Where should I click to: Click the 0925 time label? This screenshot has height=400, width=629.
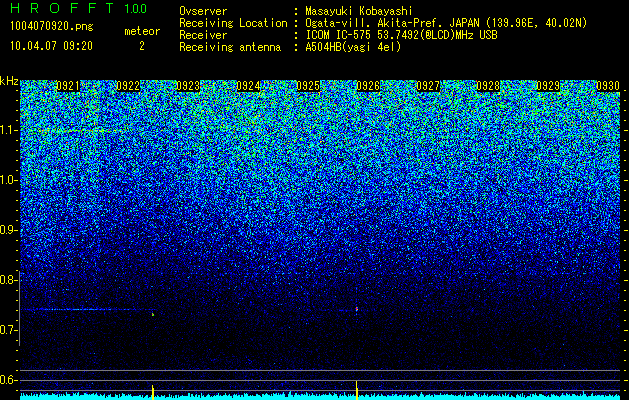coord(308,86)
